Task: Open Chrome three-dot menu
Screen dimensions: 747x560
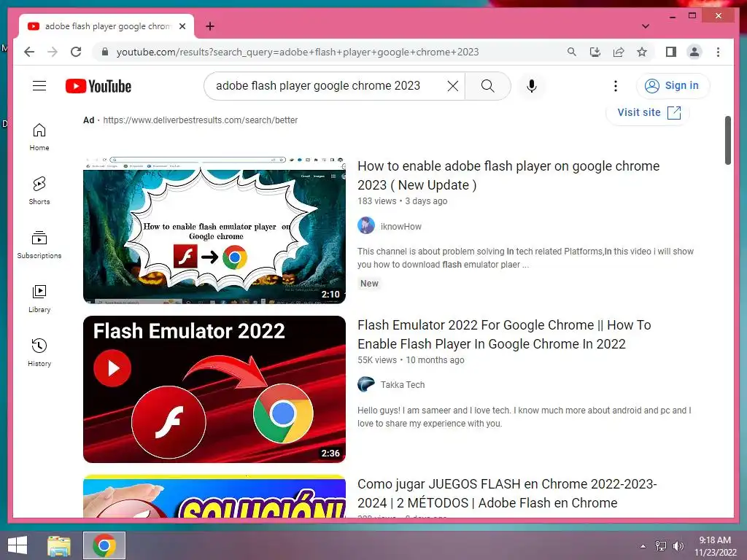Action: [x=718, y=52]
